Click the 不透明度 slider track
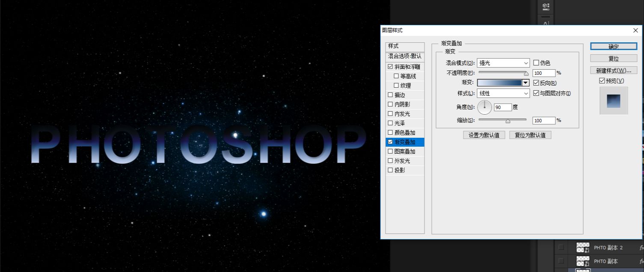Screen dimensions: 644x272 503,73
